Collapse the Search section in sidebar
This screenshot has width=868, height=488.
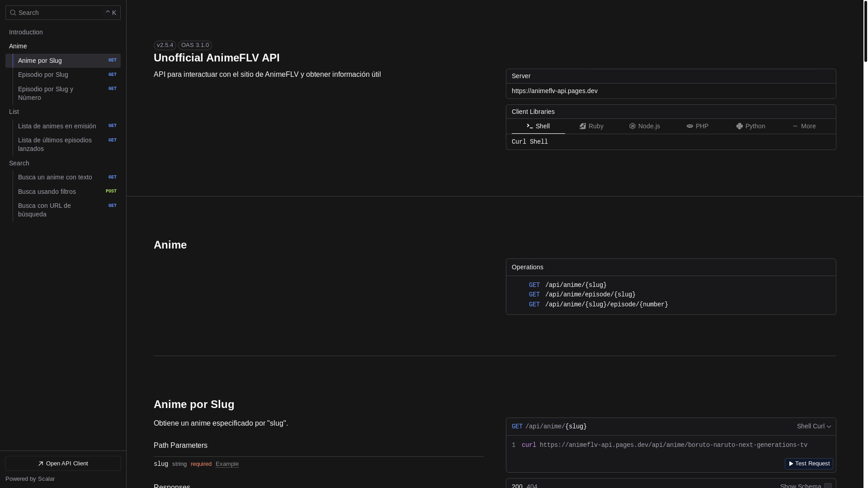63,163
